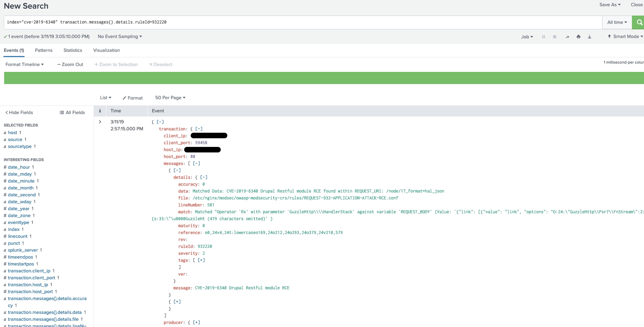Open the Job dropdown menu
The width and height of the screenshot is (644, 327).
[x=527, y=37]
